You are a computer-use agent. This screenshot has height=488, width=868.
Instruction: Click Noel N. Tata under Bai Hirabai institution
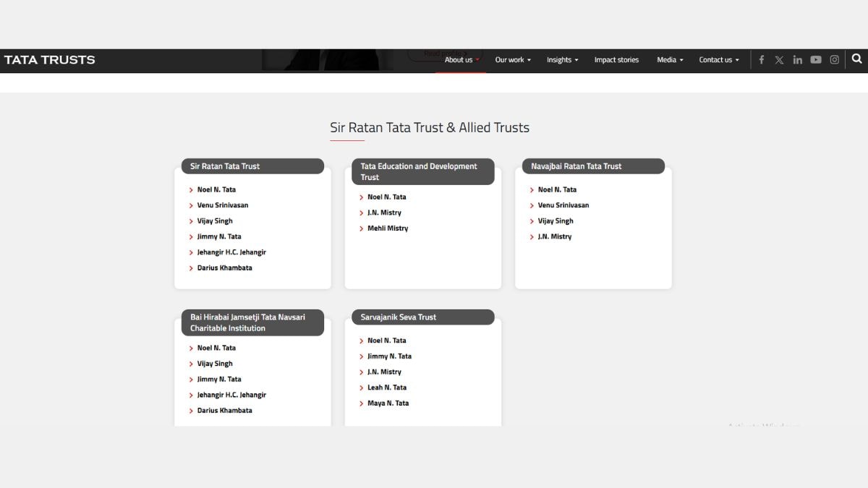click(x=216, y=348)
